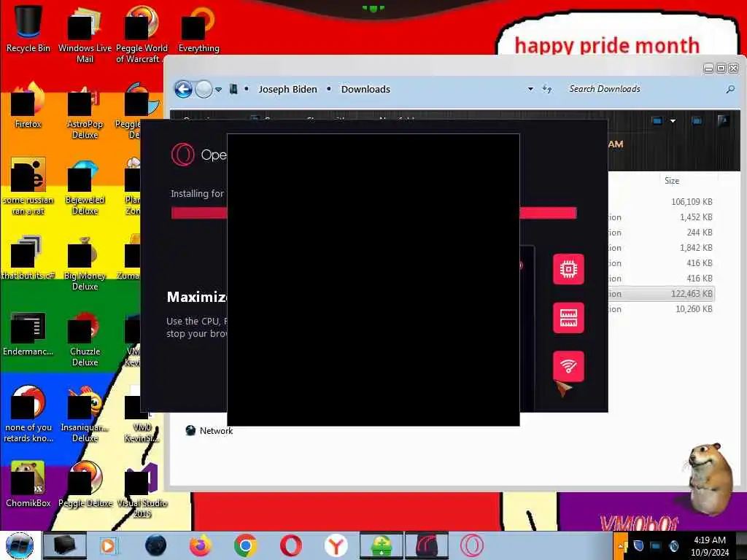The image size is (747, 560).
Task: Select the file sized 122,463 KB
Action: [x=692, y=294]
